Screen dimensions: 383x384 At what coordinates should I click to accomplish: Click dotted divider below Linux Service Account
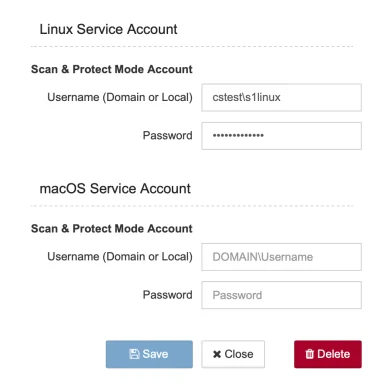192,47
